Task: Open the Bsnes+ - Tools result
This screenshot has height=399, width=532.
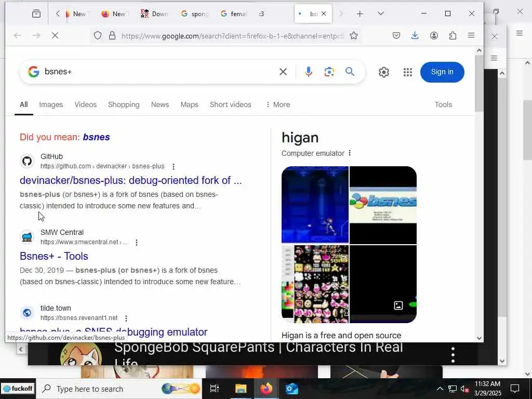Action: pos(54,256)
